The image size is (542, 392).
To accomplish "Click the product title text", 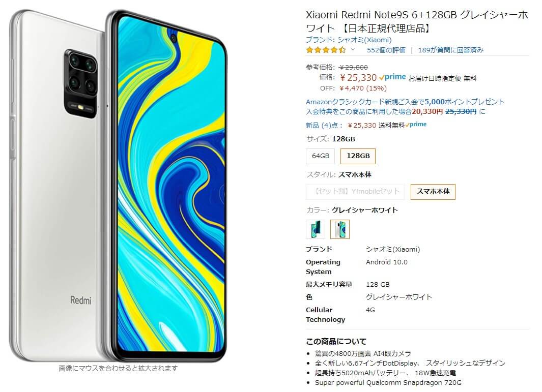I will pyautogui.click(x=417, y=21).
